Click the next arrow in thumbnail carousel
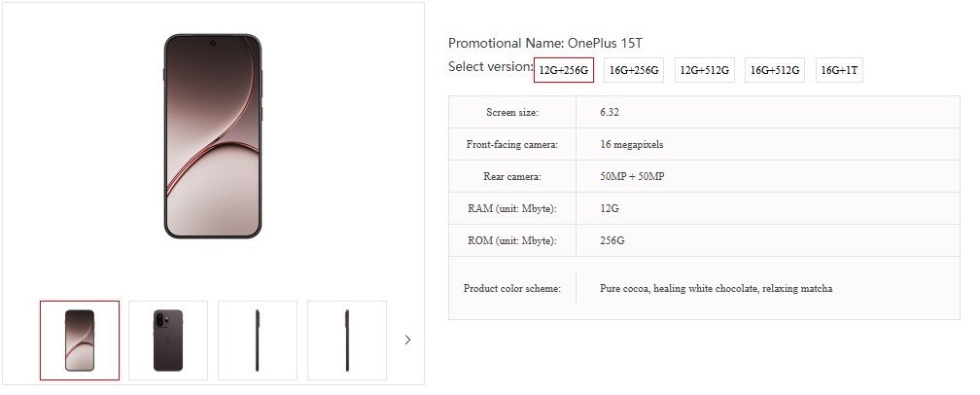 tap(407, 340)
